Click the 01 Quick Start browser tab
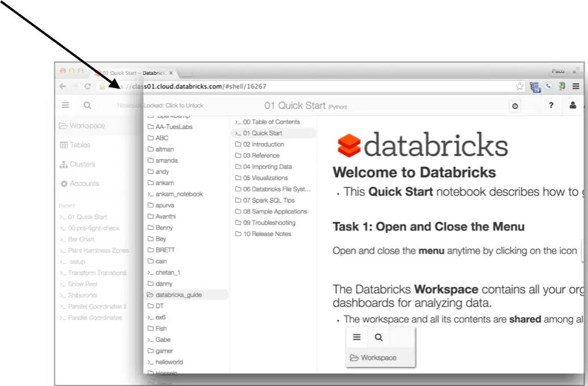Viewport: 588px width, 386px height. 134,73
